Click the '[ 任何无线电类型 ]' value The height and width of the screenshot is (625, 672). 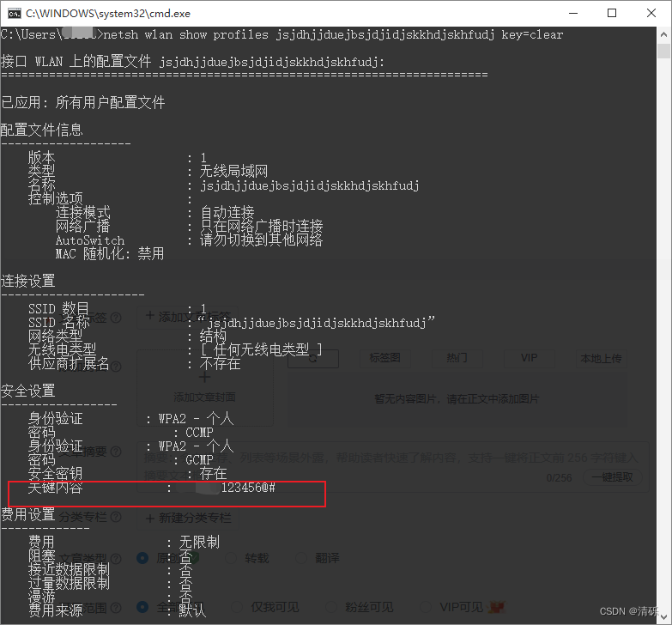(x=262, y=349)
